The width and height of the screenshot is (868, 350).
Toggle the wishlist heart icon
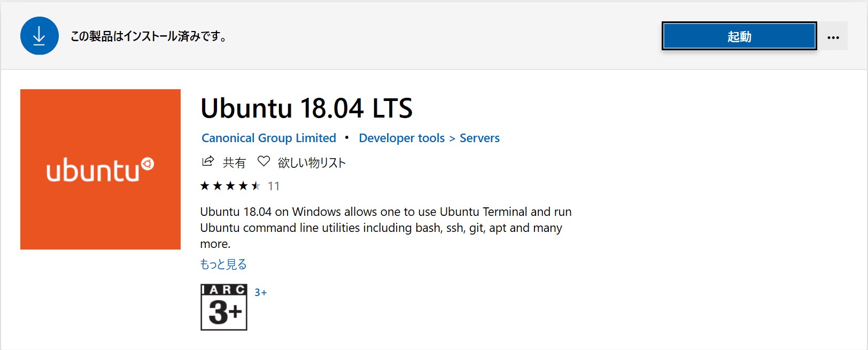[x=263, y=161]
